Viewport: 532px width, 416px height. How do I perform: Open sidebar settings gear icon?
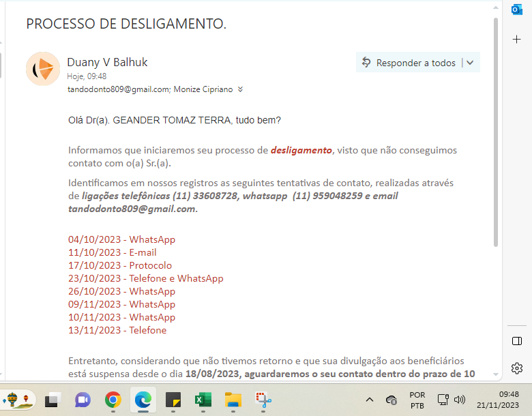[x=517, y=368]
